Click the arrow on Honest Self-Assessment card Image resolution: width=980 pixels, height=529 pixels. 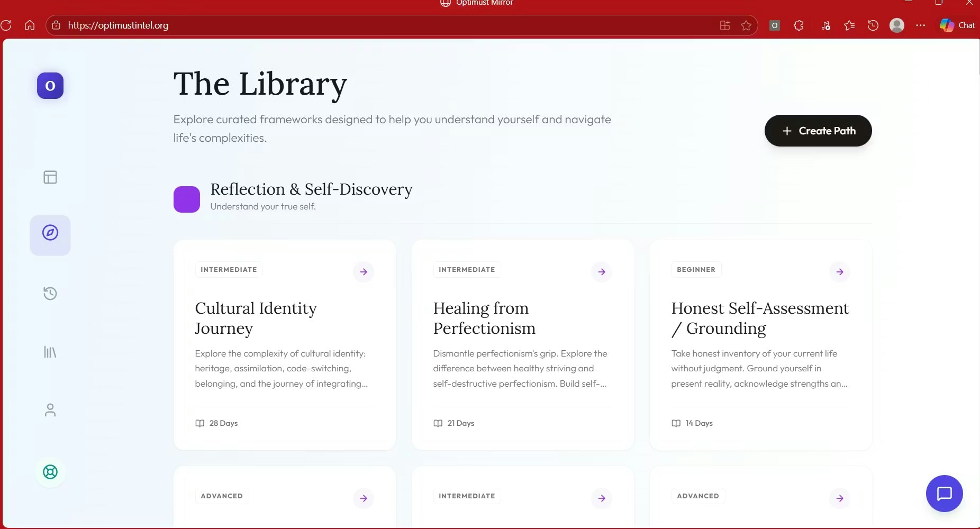pos(840,272)
